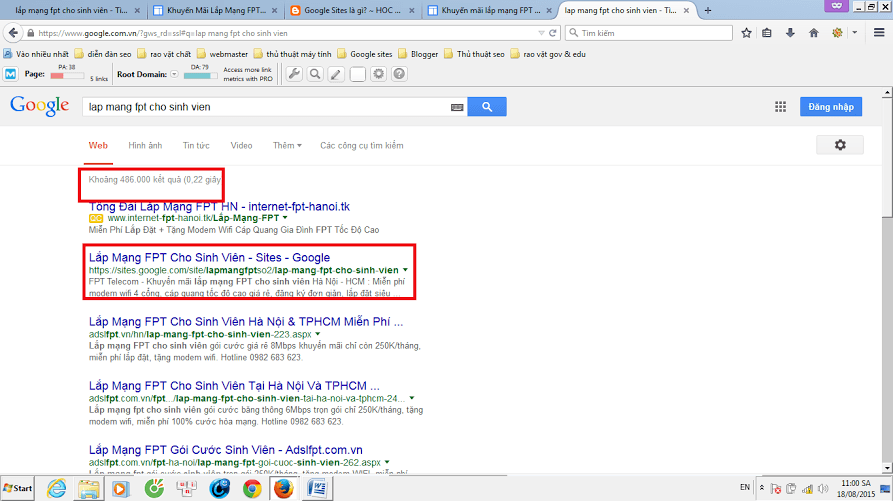Launch Internet Explorer from the taskbar

(x=56, y=488)
